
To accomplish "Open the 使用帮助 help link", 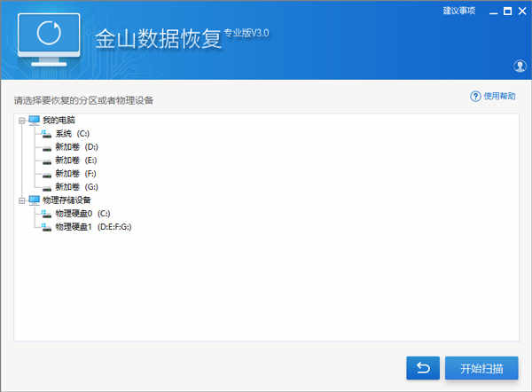I will [x=499, y=96].
